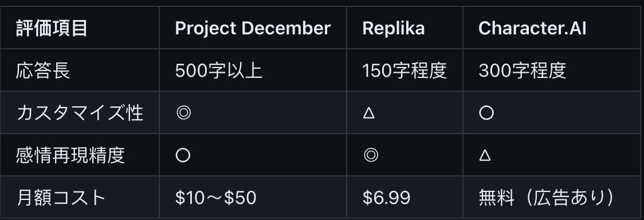Select the 月額コスト row label
The image size is (644, 220).
point(61,198)
